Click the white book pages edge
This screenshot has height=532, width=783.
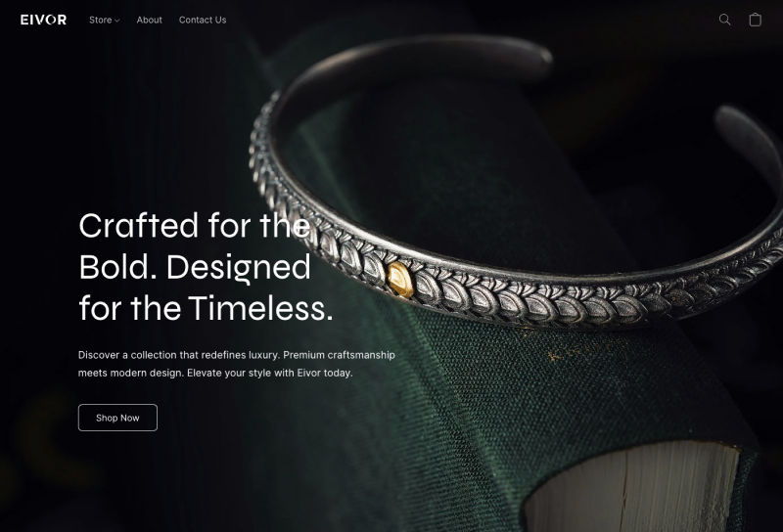coord(631,487)
